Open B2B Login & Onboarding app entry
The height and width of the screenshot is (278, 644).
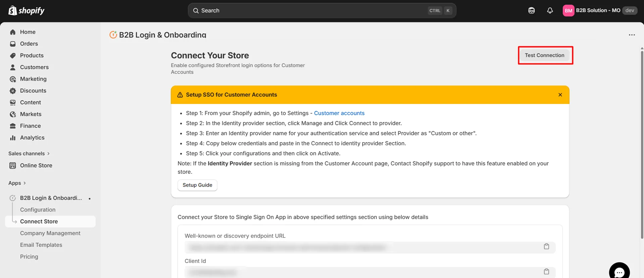coord(51,198)
